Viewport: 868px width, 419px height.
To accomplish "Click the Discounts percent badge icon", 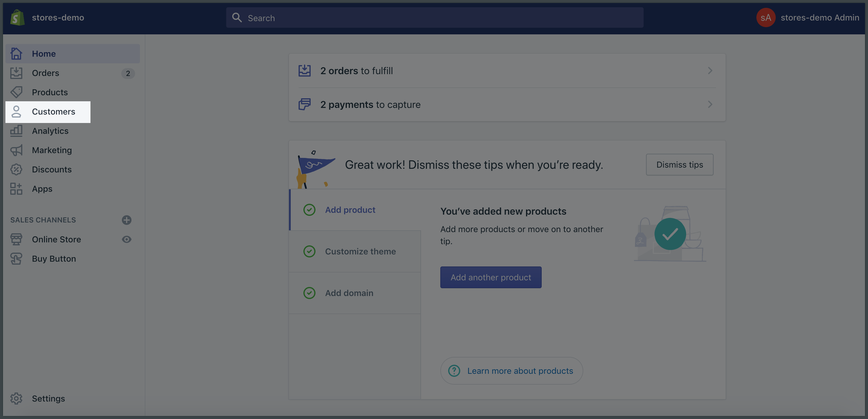I will pos(16,169).
